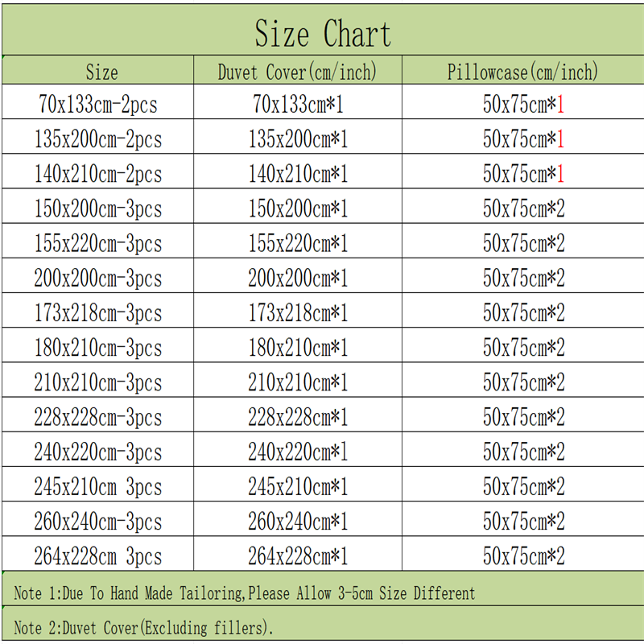Select the 135x200cm-2pcs size cell
The height and width of the screenshot is (644, 644).
tap(97, 139)
